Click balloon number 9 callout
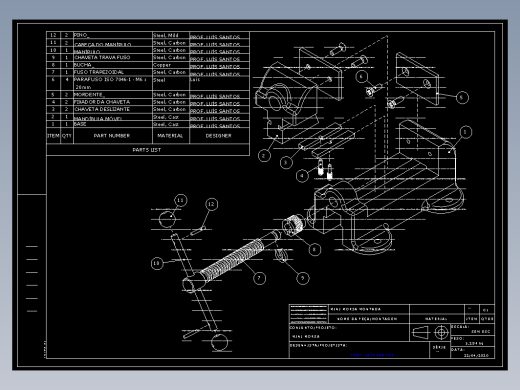The height and width of the screenshot is (390, 520). click(302, 278)
